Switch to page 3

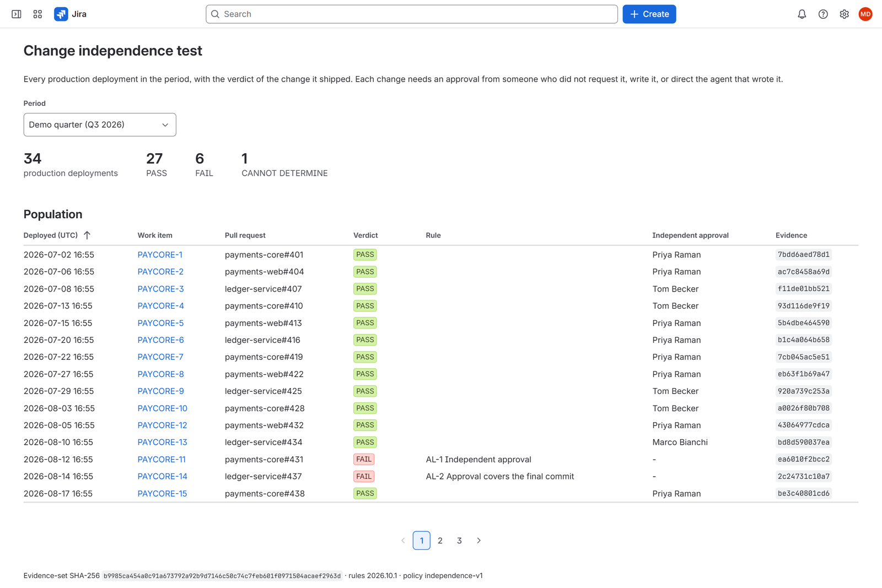(x=459, y=541)
